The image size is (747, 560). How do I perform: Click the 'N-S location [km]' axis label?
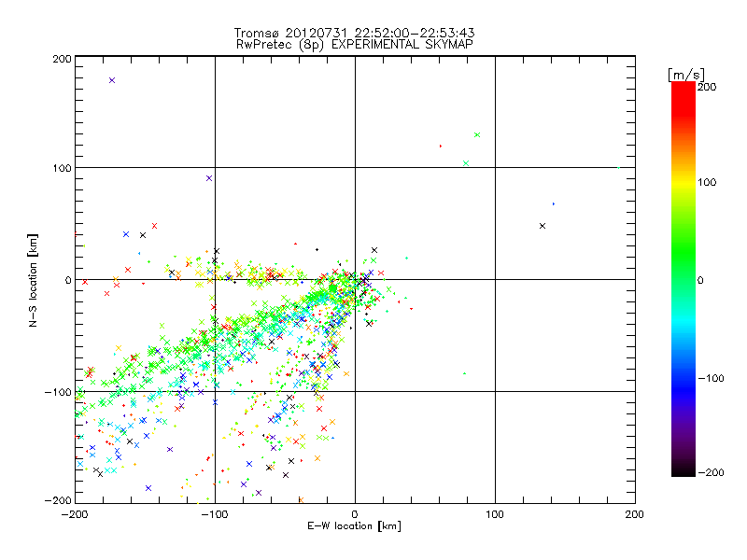[33, 280]
